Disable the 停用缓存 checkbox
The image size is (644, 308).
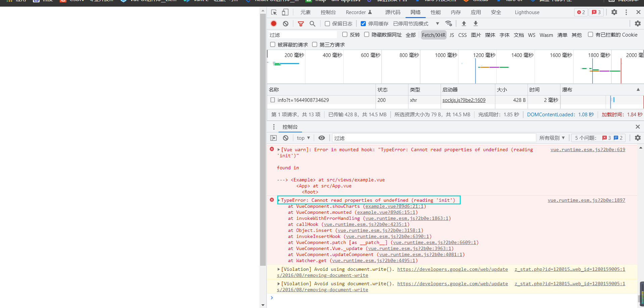(363, 23)
